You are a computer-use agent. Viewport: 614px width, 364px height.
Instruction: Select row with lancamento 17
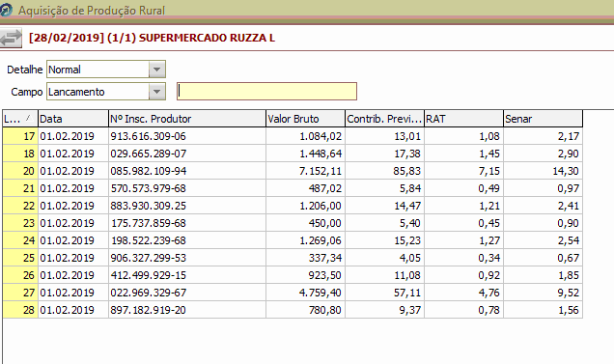pyautogui.click(x=293, y=136)
